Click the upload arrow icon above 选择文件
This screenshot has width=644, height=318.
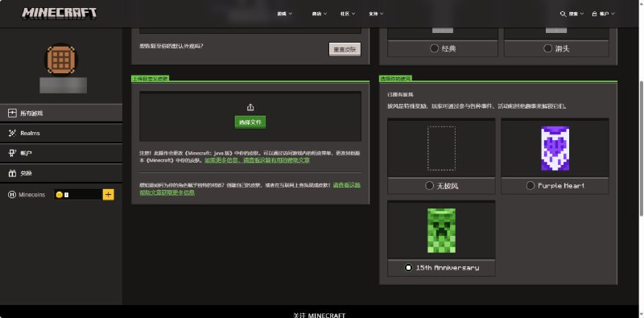point(250,107)
